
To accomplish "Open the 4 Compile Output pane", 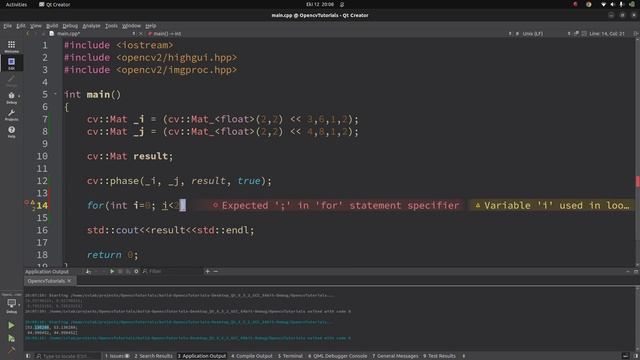I will [x=252, y=356].
